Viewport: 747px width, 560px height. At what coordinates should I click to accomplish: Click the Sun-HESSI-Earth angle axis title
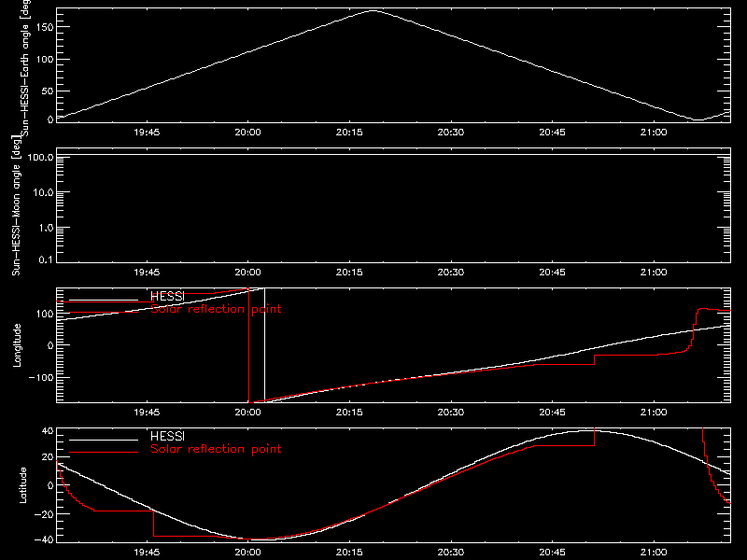point(25,68)
